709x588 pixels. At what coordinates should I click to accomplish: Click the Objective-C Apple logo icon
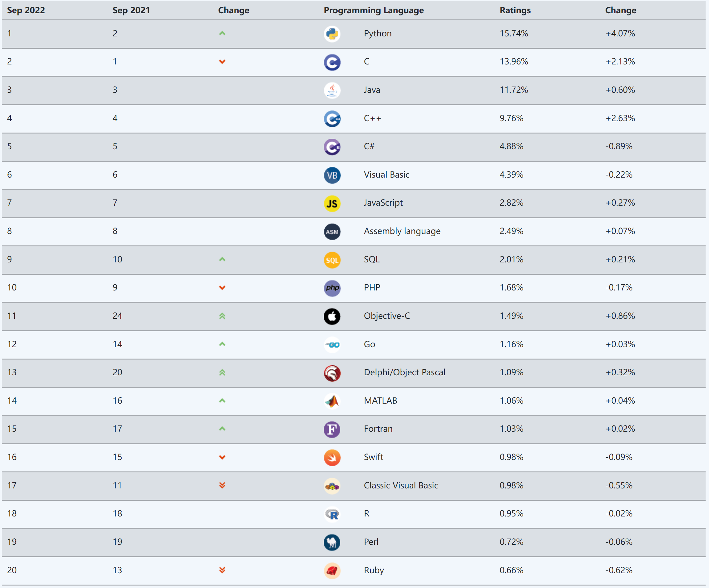coord(332,316)
